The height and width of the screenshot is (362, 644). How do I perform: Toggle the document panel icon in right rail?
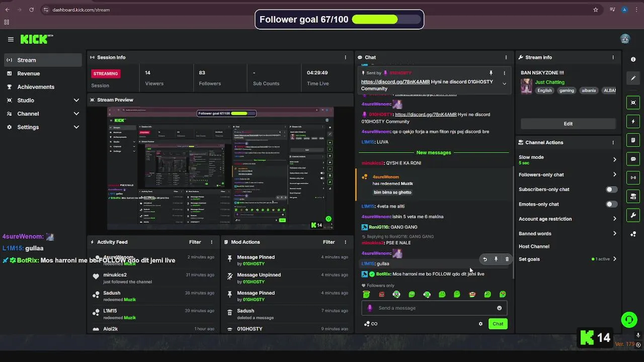click(x=633, y=140)
